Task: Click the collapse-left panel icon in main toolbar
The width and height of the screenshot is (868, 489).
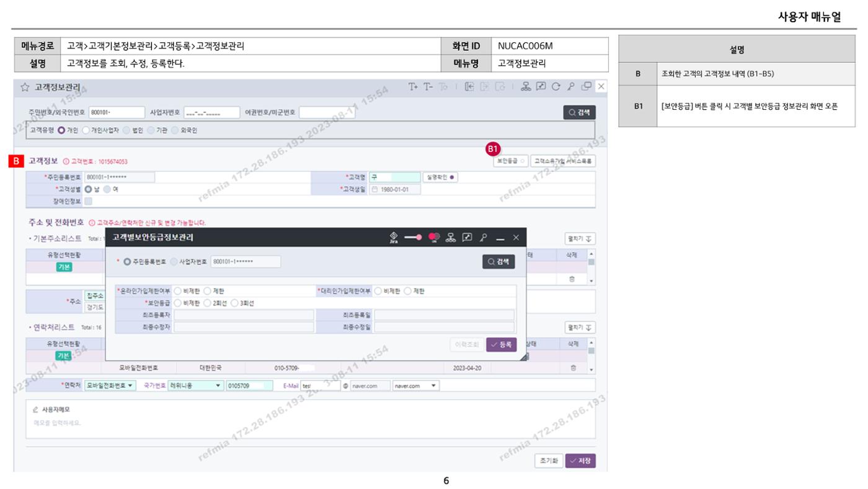Action: (470, 87)
